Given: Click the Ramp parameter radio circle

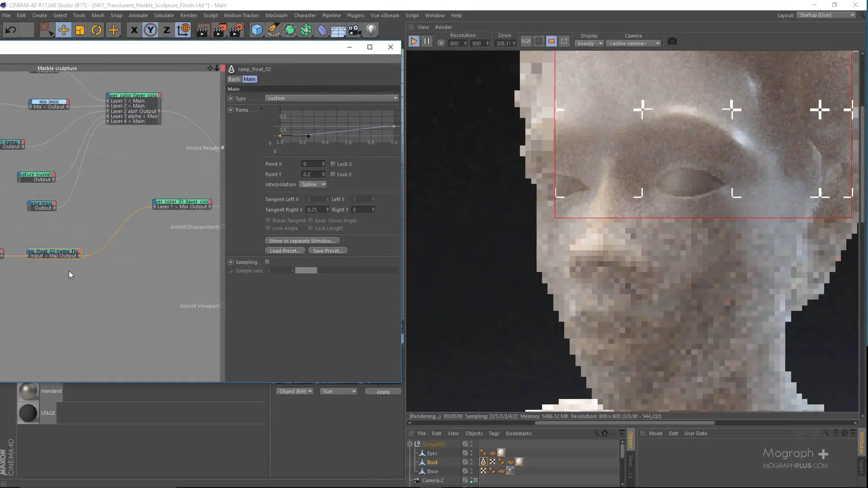Looking at the screenshot, I should point(231,110).
